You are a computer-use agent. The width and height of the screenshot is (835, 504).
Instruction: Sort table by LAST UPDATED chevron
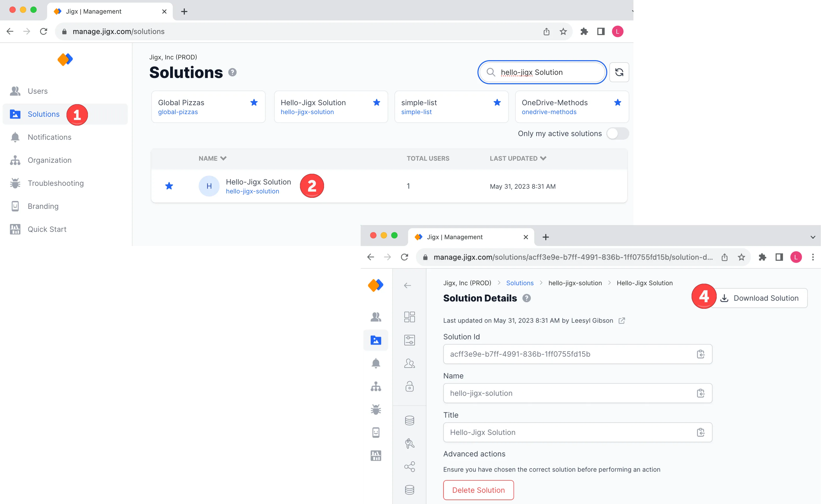543,158
